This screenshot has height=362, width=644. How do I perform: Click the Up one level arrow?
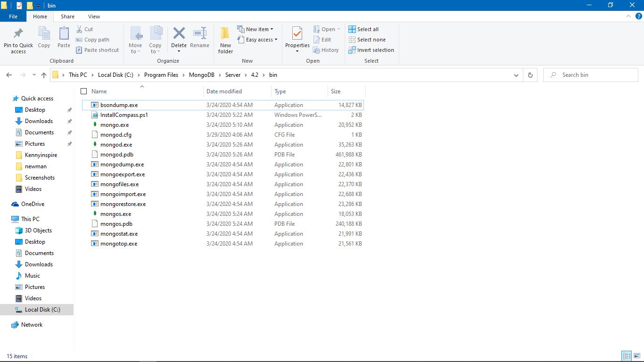(44, 75)
